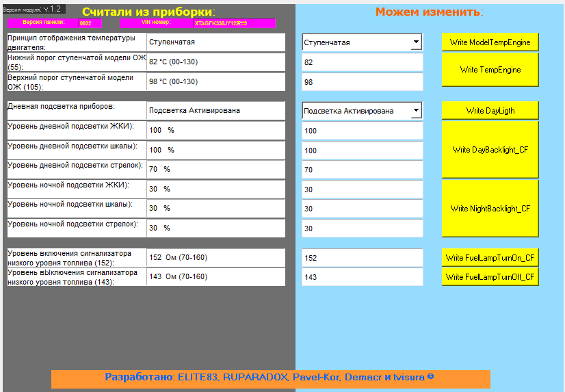Select the day LCD backlight field with 100
Viewport: 565px width, 392px height.
(x=362, y=131)
